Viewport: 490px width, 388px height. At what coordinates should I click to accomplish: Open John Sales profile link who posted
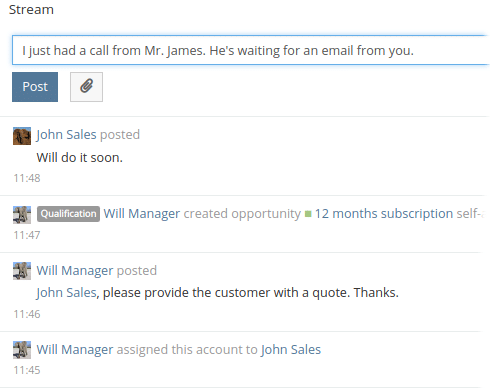pyautogui.click(x=66, y=135)
